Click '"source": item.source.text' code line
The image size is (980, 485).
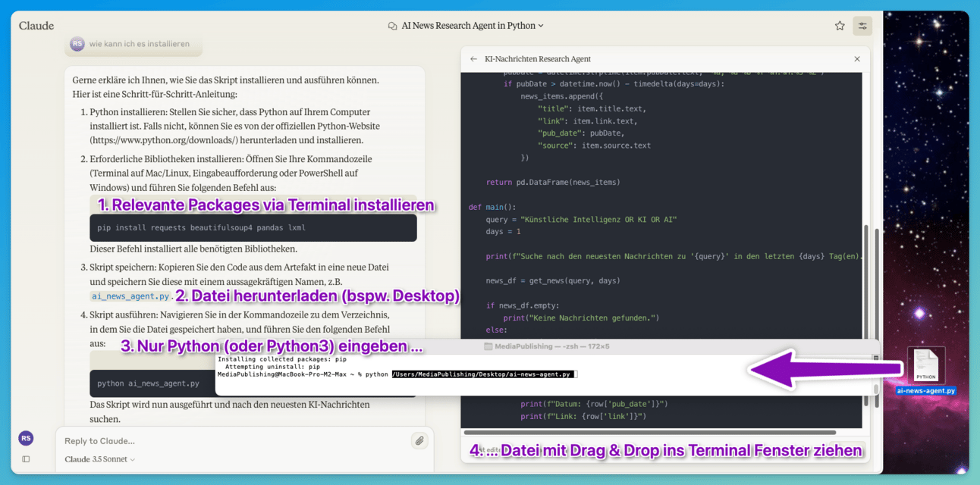tap(594, 145)
